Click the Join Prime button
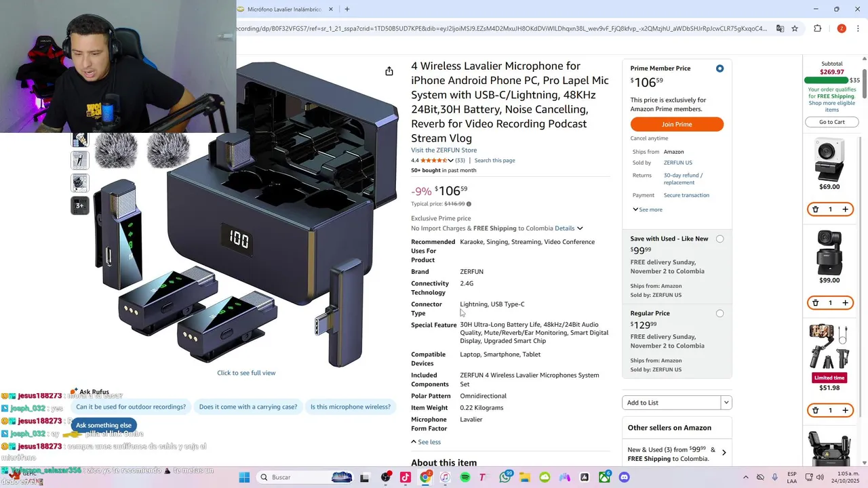Screen dimensions: 868x488 coord(677,124)
